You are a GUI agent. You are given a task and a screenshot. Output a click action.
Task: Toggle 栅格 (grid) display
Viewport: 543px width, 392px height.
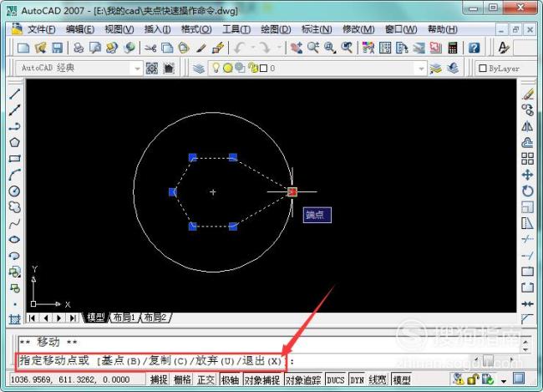(x=182, y=379)
